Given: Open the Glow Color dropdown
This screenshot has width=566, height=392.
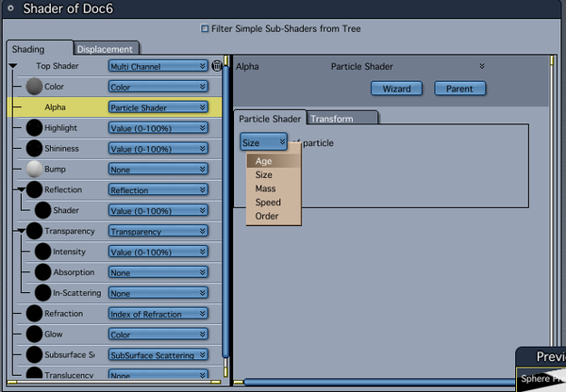Looking at the screenshot, I should click(x=158, y=335).
